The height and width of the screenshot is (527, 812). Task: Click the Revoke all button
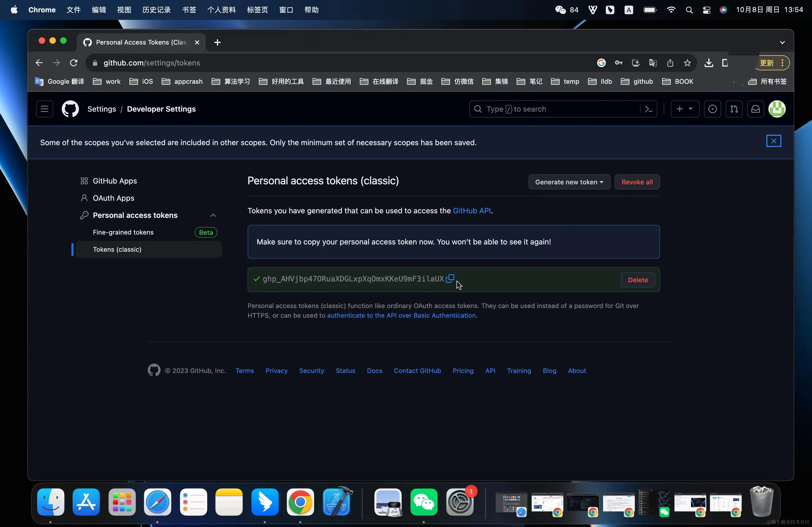(x=637, y=182)
